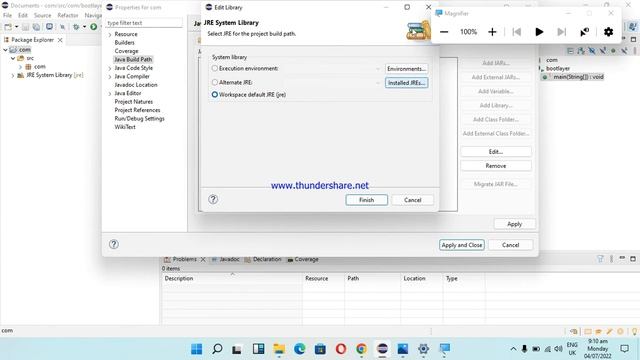Open the Source menu

[x=42, y=15]
